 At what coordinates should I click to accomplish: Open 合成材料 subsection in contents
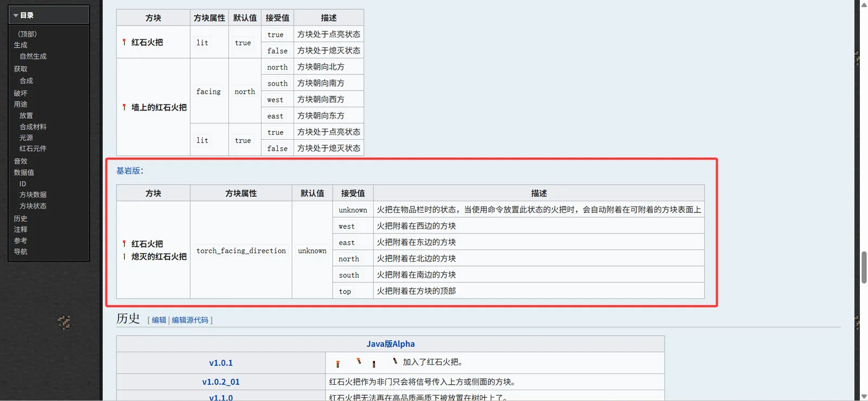pyautogui.click(x=33, y=127)
